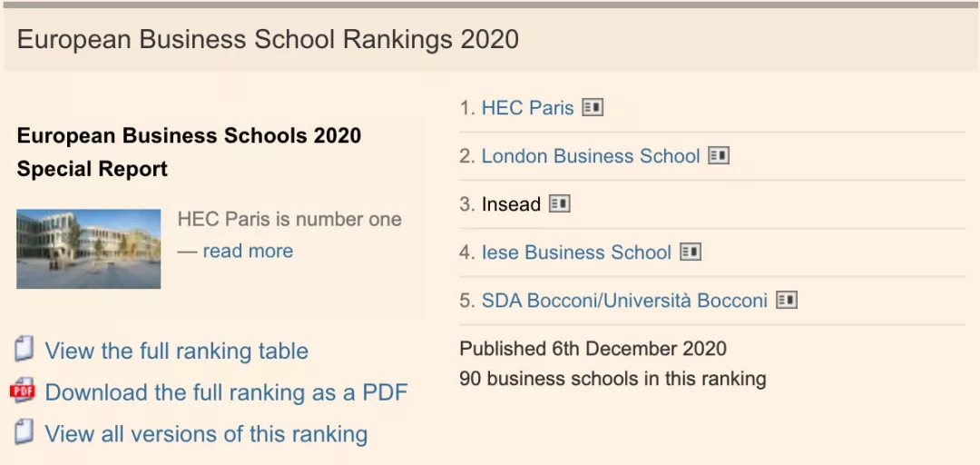Click the profile icon beside London Business School
Image resolution: width=980 pixels, height=465 pixels.
click(719, 156)
